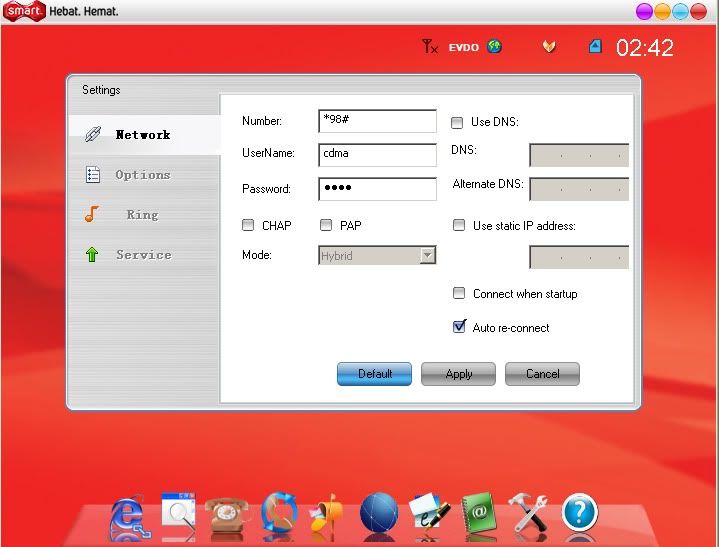Click the DNS: label above Alternate DNS
719x547 pixels.
point(464,150)
